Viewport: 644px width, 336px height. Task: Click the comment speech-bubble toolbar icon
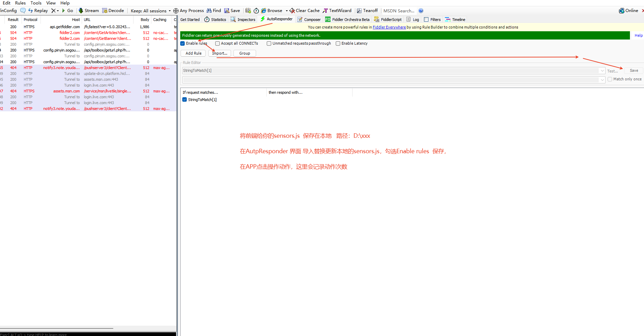coord(23,11)
